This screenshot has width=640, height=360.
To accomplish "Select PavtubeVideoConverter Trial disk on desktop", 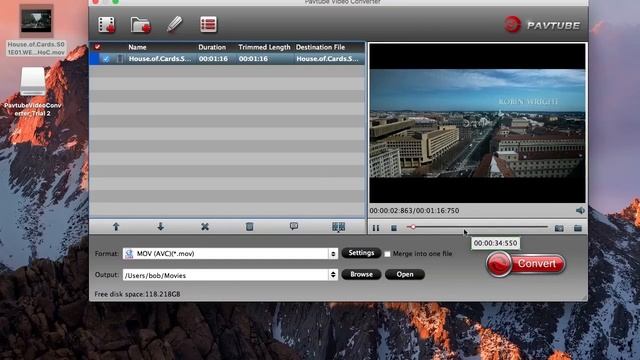I will tap(33, 91).
